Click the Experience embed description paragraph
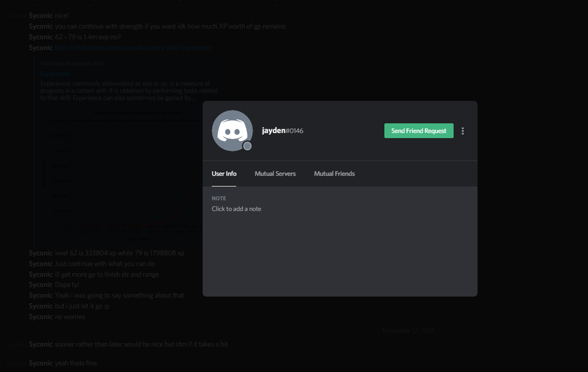 point(129,91)
